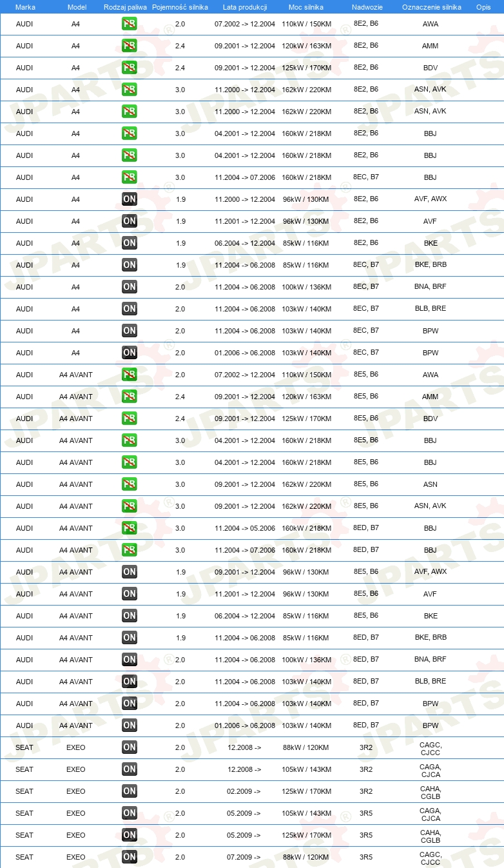Click the petrol icon in the A4 AVANT AMM row
Screen dimensions: 504x868
[129, 397]
